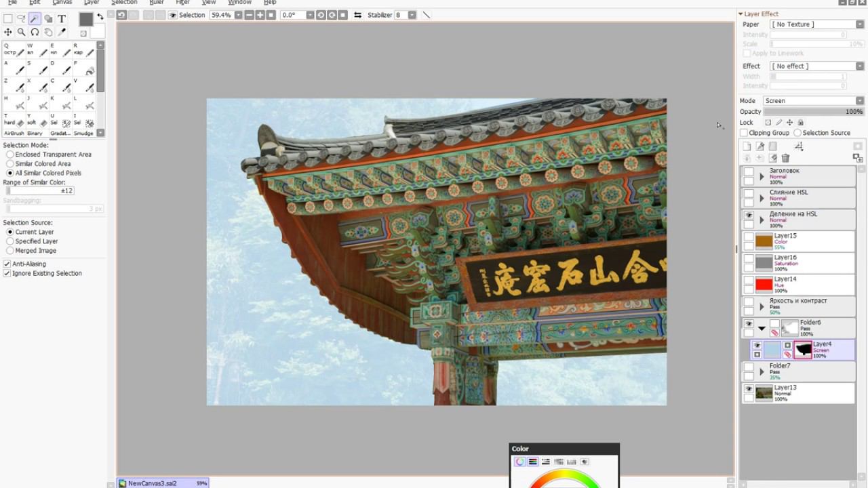The height and width of the screenshot is (488, 868).
Task: Select the Text tool
Action: point(62,19)
